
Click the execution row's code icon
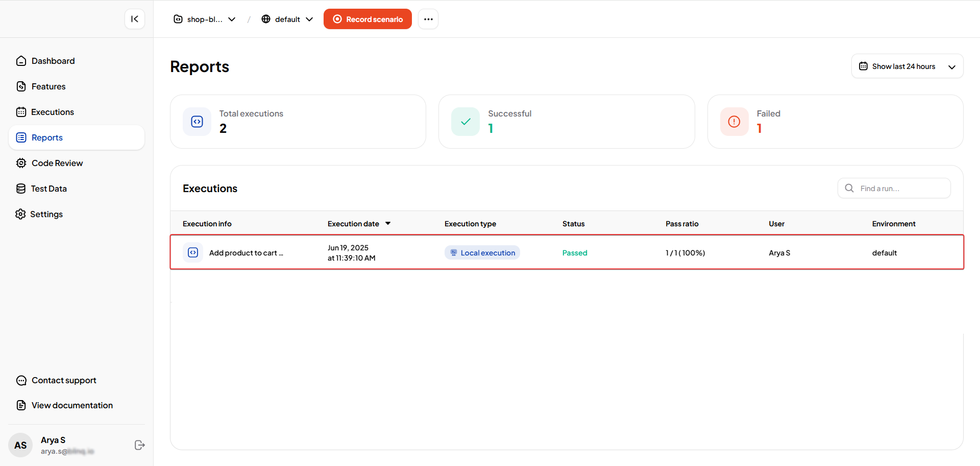(193, 252)
